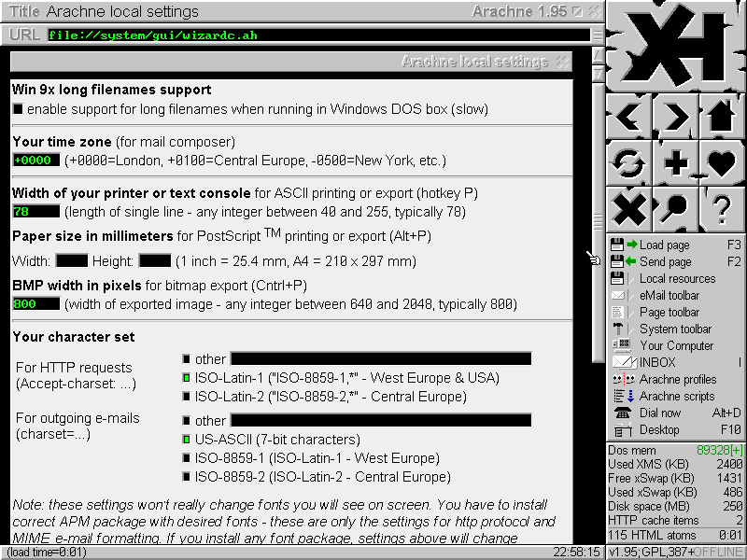Click the paper Height input field
The height and width of the screenshot is (560, 747).
155,261
